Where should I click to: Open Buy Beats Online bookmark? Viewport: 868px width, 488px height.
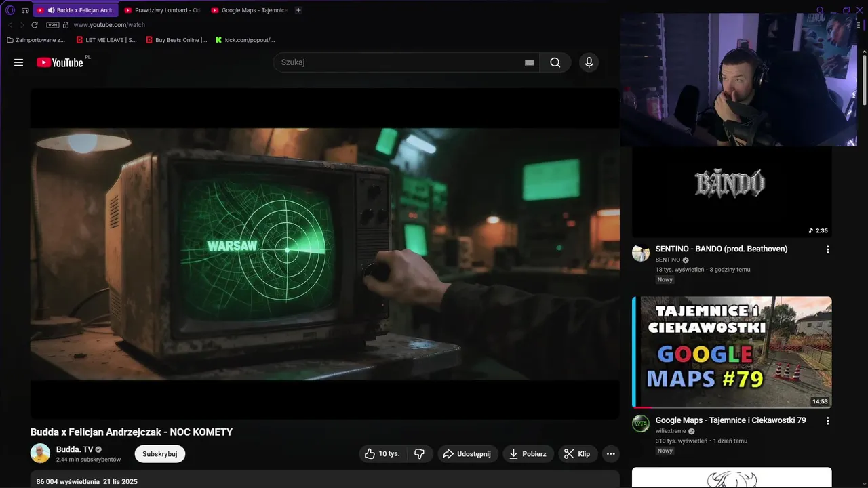coord(176,40)
